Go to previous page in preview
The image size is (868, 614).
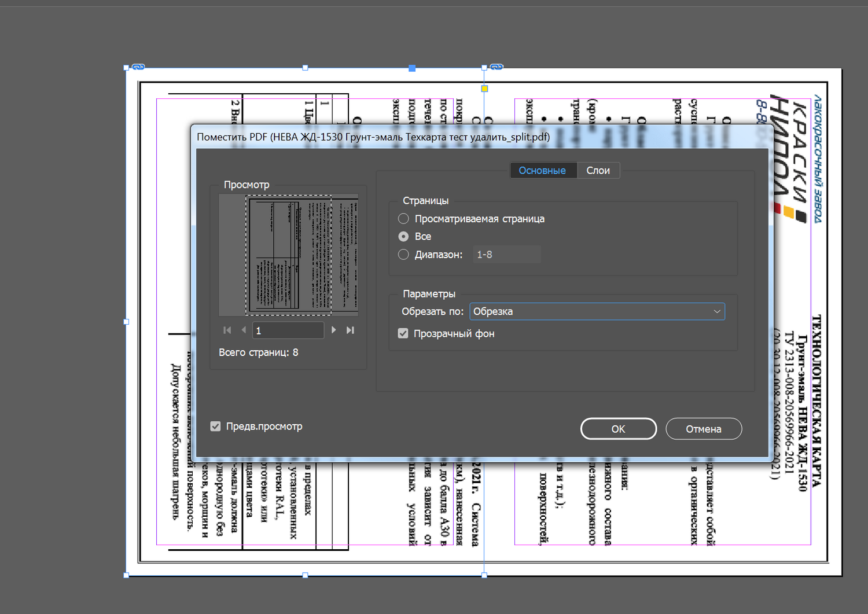(244, 330)
